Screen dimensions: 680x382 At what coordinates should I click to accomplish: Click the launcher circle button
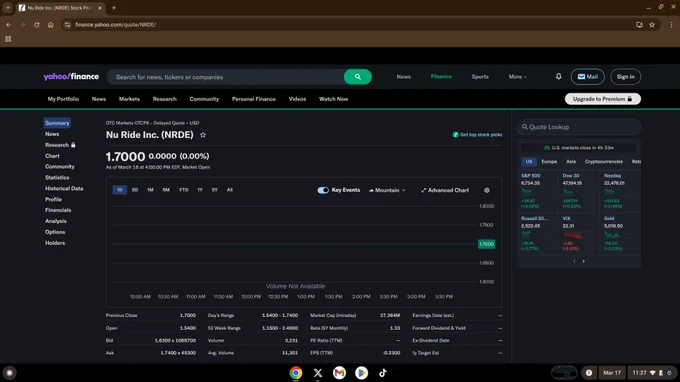(10, 372)
